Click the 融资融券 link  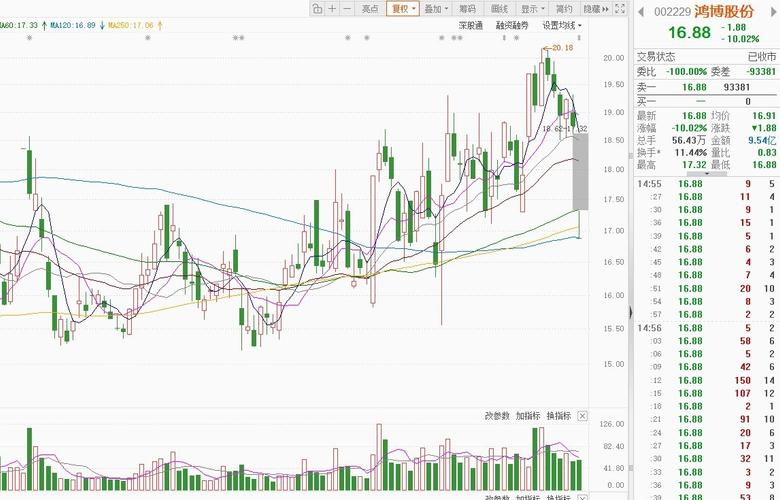pos(512,25)
